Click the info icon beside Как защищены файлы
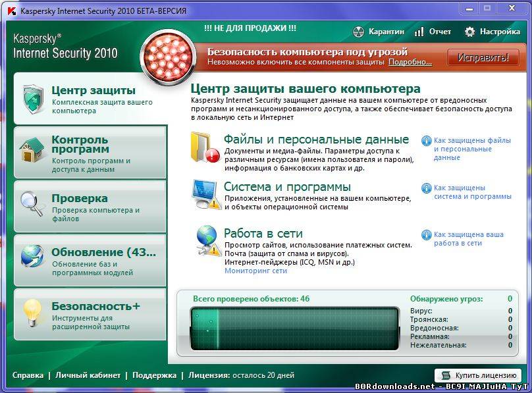The width and height of the screenshot is (532, 393). pos(426,140)
